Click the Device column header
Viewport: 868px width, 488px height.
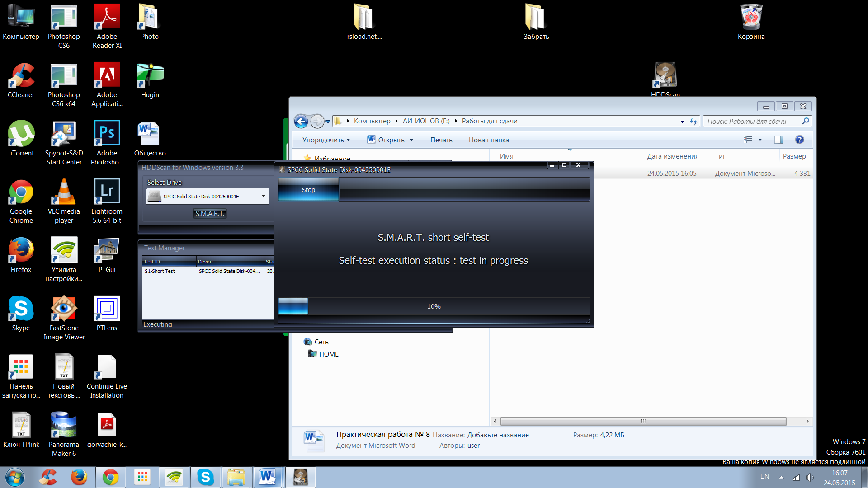coord(230,262)
